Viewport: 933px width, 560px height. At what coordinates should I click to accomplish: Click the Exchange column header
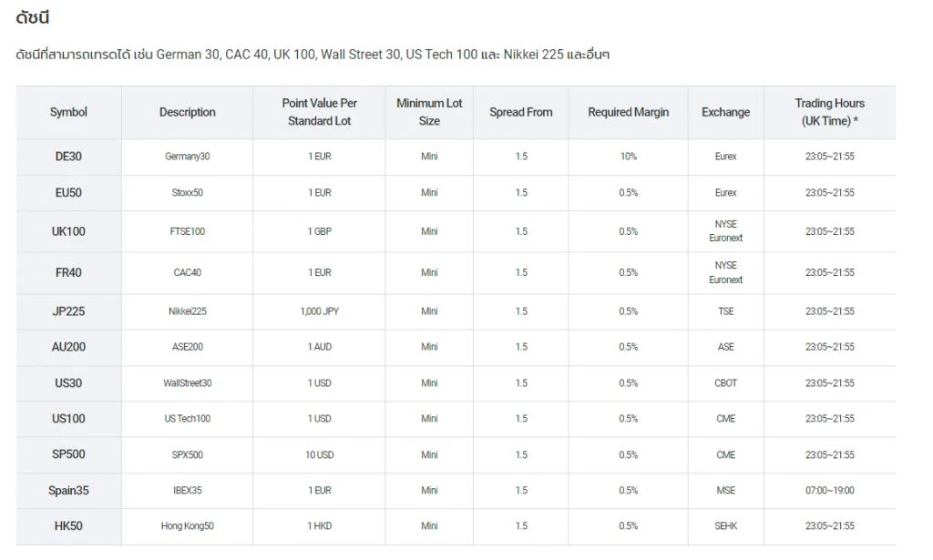coord(726,112)
